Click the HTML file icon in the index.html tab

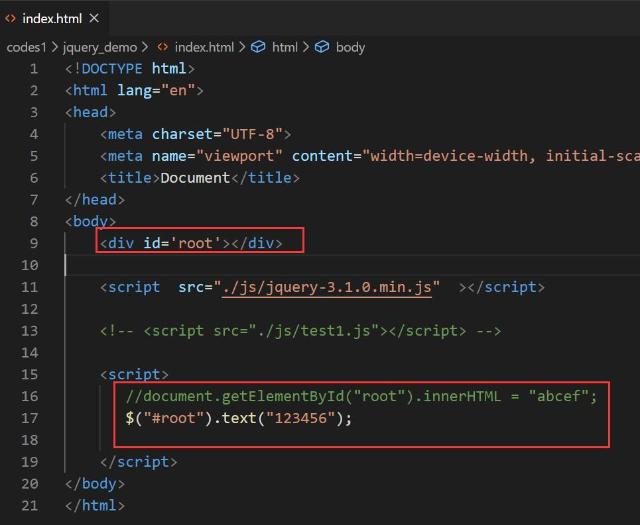tap(11, 18)
